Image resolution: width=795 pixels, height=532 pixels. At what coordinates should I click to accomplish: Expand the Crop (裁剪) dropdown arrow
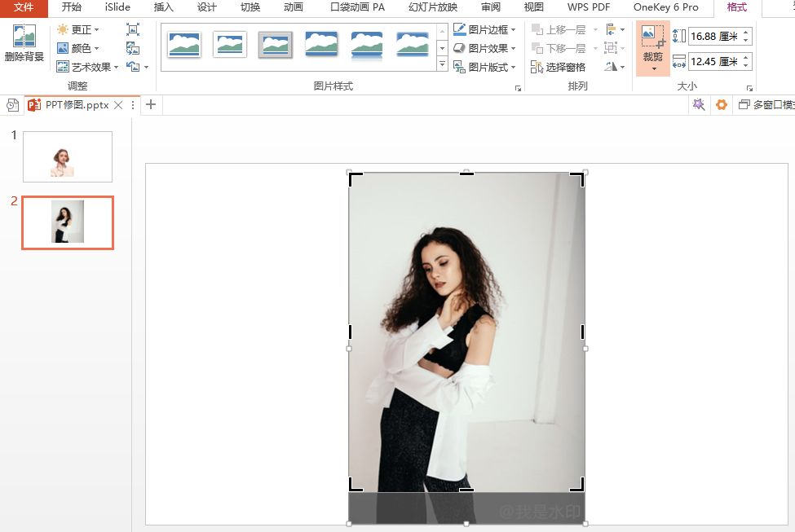pos(654,69)
